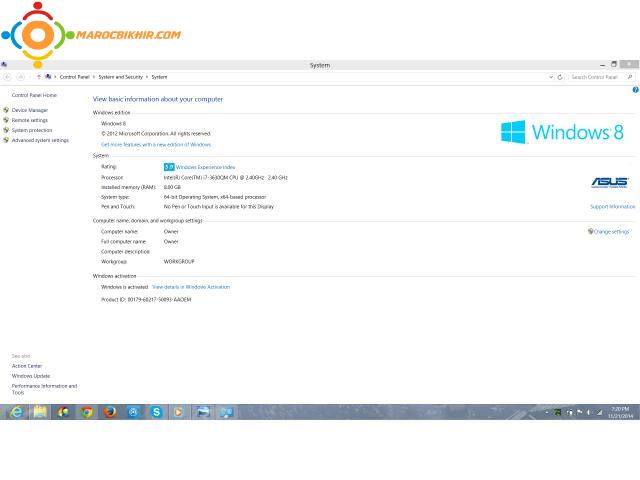Click the System control panel taskbar icon
Viewport: 640px width, 480px height.
tap(226, 412)
